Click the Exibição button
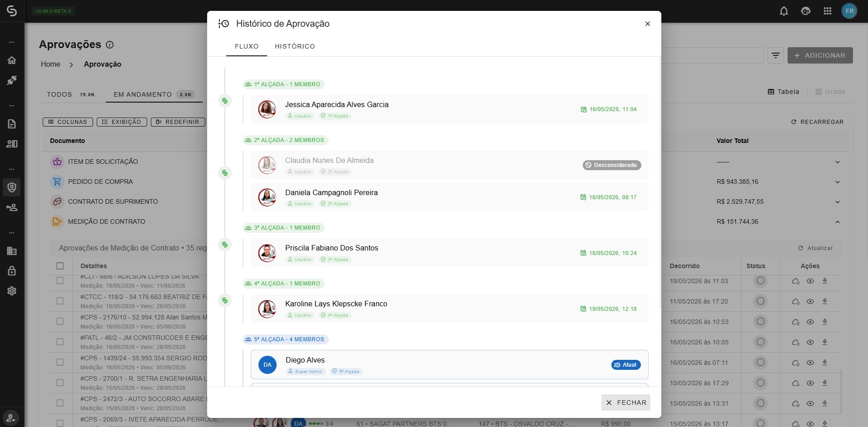The height and width of the screenshot is (427, 868). pos(122,122)
